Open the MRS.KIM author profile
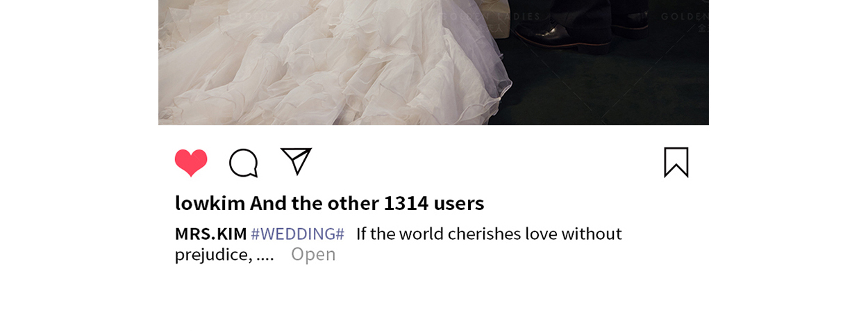Viewport: 868px width, 331px height. [210, 234]
